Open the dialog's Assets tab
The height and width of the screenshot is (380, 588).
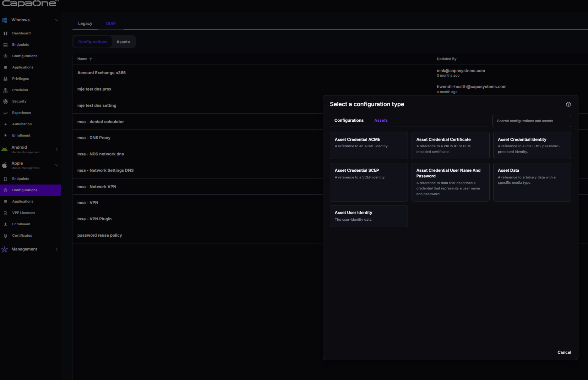point(381,120)
